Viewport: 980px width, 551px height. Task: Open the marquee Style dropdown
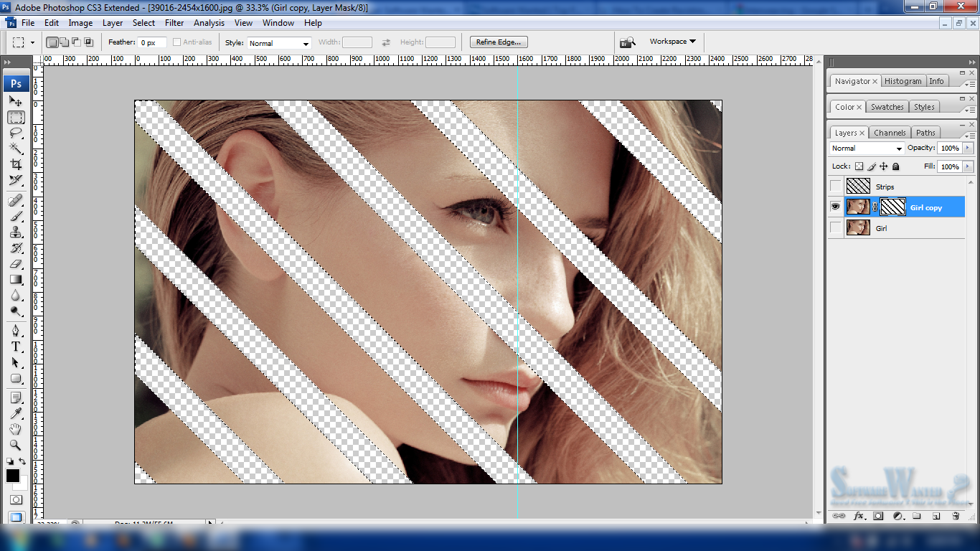click(279, 43)
